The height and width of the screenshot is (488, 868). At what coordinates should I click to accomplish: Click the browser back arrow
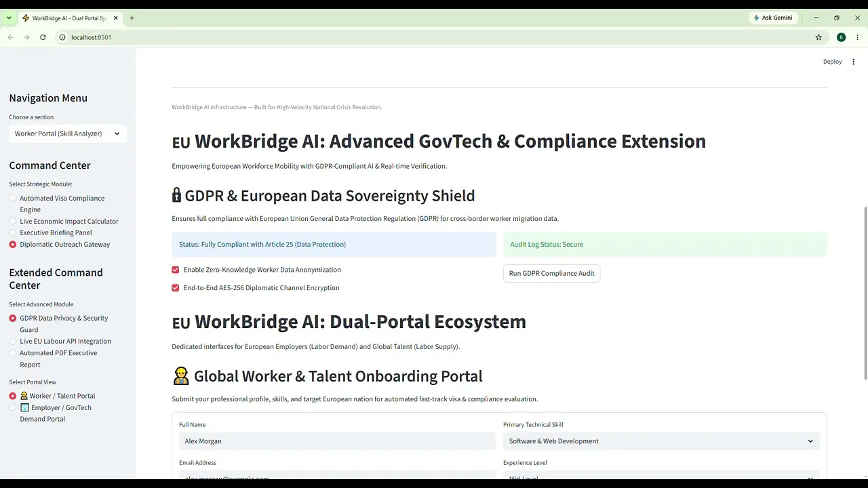pyautogui.click(x=10, y=37)
